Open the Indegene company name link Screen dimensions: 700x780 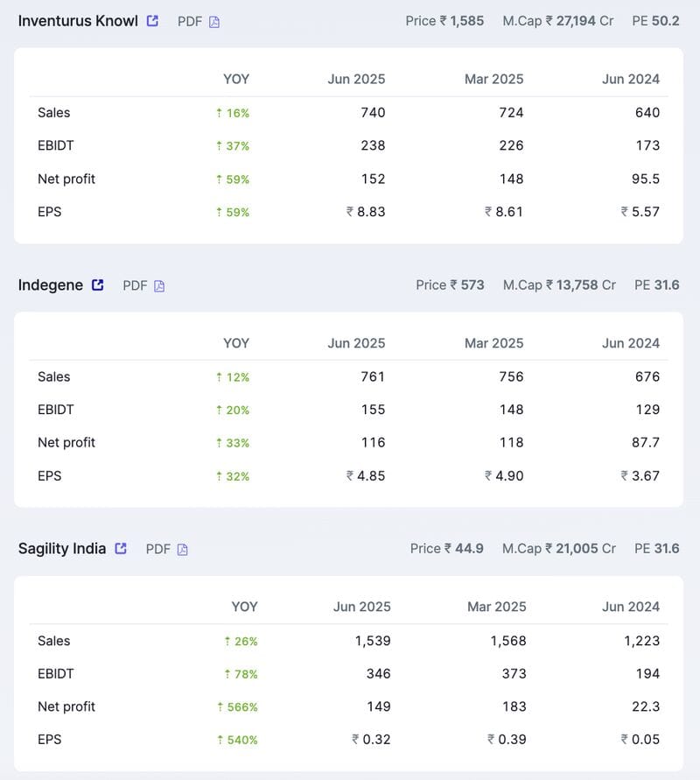(x=51, y=285)
